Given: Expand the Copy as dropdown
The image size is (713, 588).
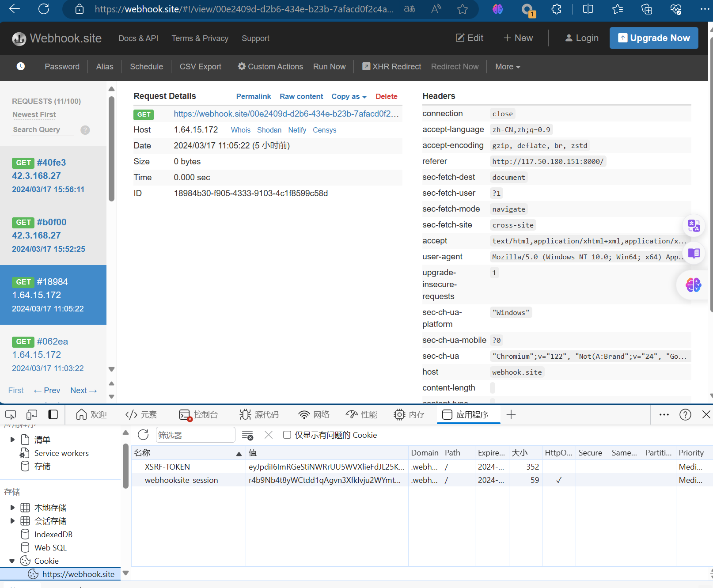Looking at the screenshot, I should pyautogui.click(x=349, y=96).
